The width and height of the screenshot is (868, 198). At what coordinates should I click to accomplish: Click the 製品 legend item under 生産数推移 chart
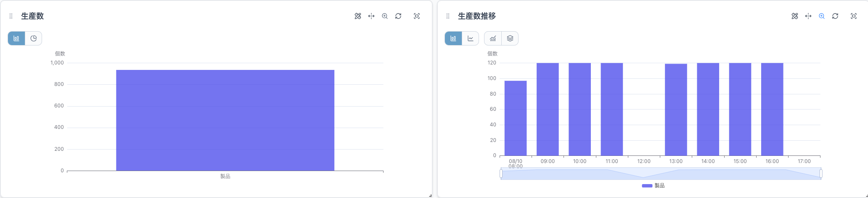coord(653,185)
